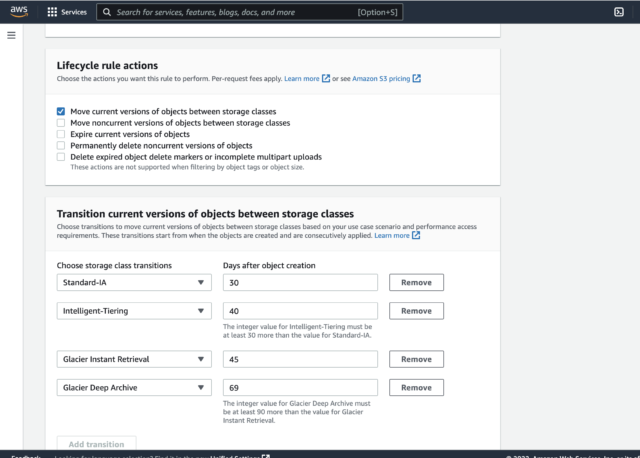Open the CloudShell terminal icon

(x=619, y=12)
